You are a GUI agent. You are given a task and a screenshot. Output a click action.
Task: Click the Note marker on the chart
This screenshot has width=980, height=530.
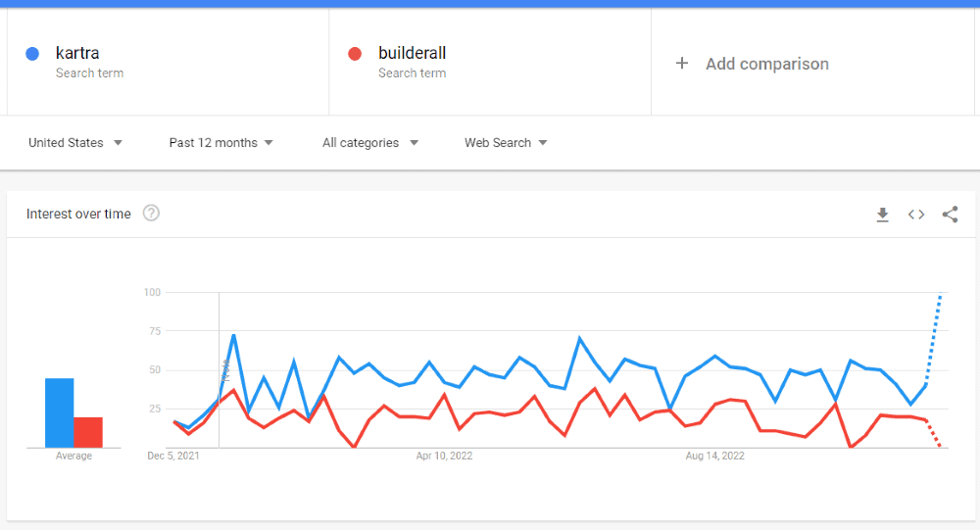225,370
